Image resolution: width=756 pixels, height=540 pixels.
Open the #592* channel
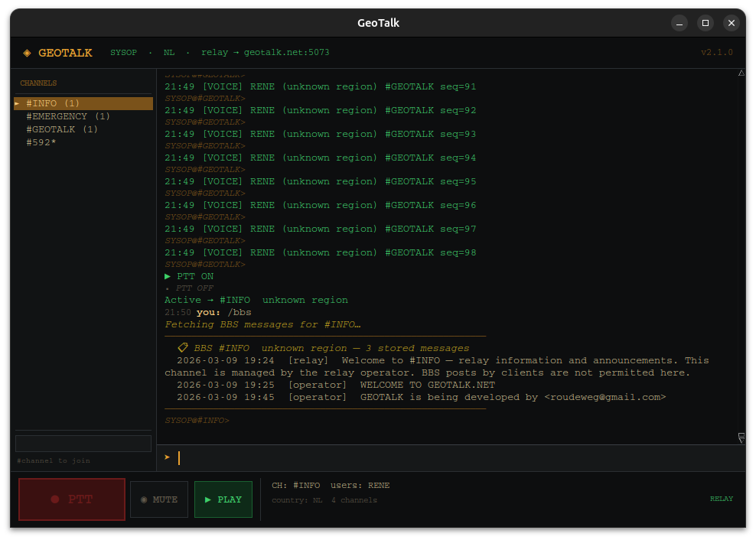point(41,142)
